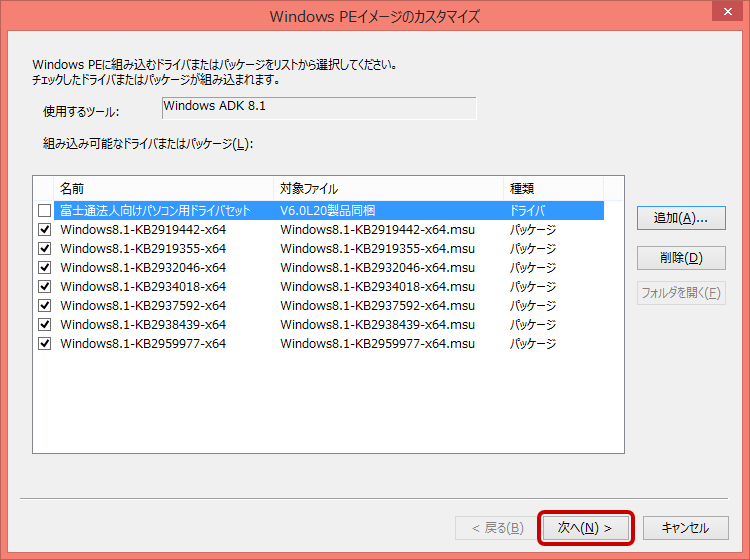Click the キャンセル button
750x560 pixels.
[685, 527]
